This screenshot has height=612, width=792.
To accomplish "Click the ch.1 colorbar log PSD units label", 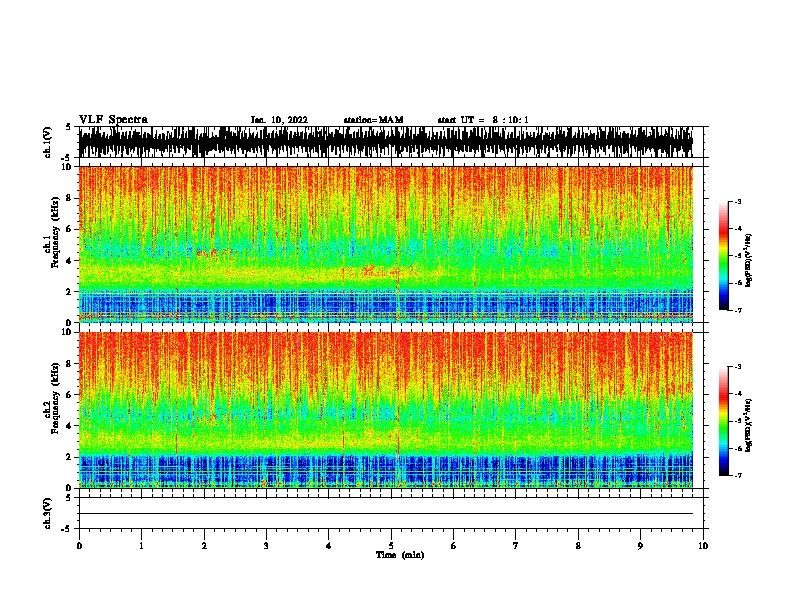I will (749, 260).
